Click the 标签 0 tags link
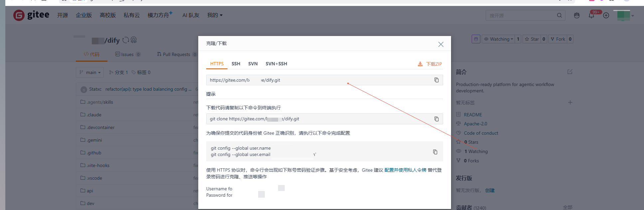The width and height of the screenshot is (644, 210). (141, 72)
